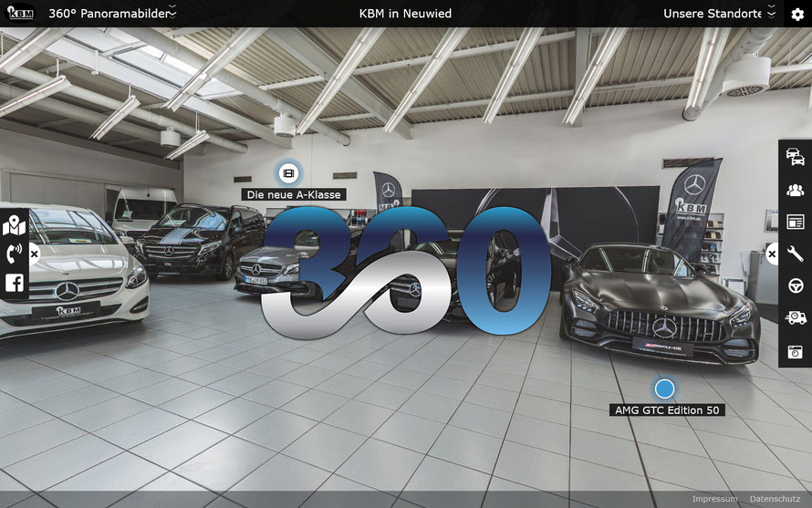Open the delivery truck icon
812x508 pixels.
pyautogui.click(x=795, y=318)
